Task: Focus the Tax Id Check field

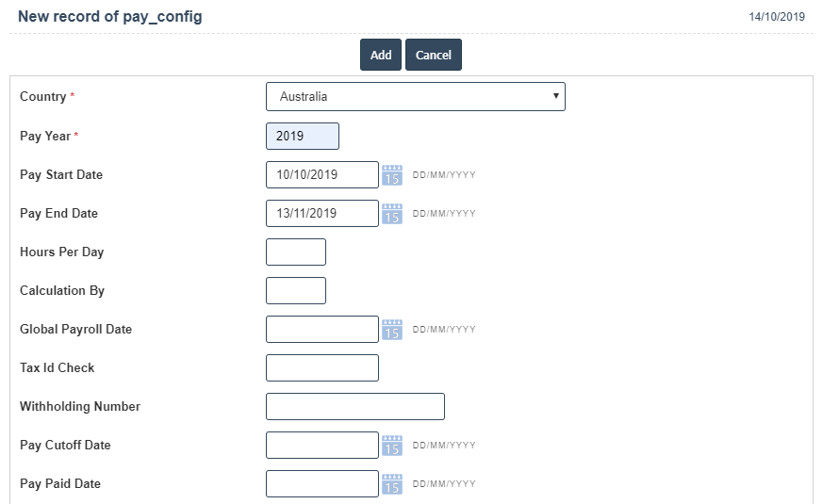Action: coord(321,368)
